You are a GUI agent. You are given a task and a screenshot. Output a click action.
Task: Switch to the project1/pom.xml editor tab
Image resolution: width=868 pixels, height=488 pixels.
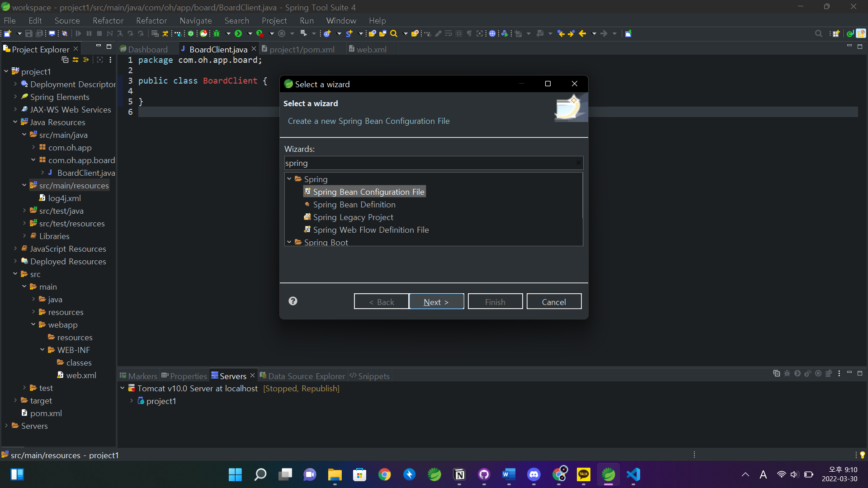(302, 49)
